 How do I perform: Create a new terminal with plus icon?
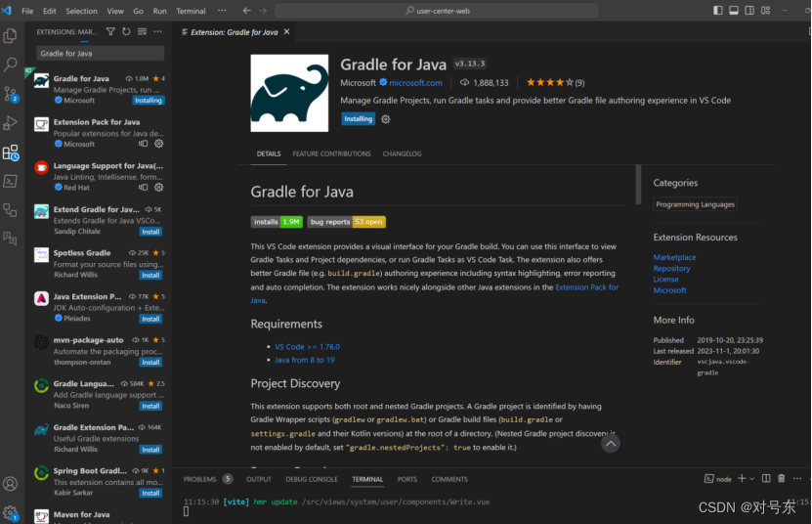742,478
